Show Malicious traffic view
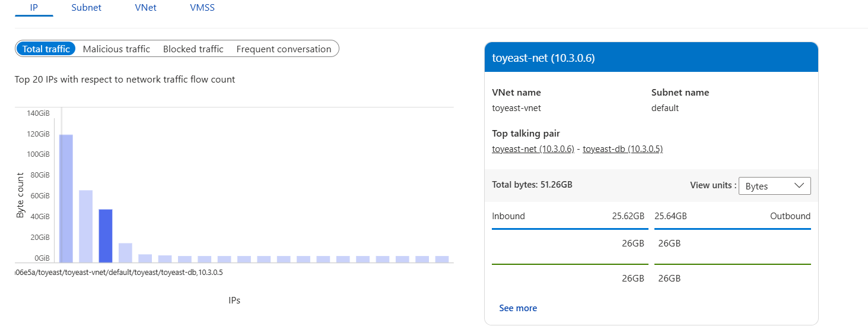Viewport: 868px width, 329px height. [116, 49]
